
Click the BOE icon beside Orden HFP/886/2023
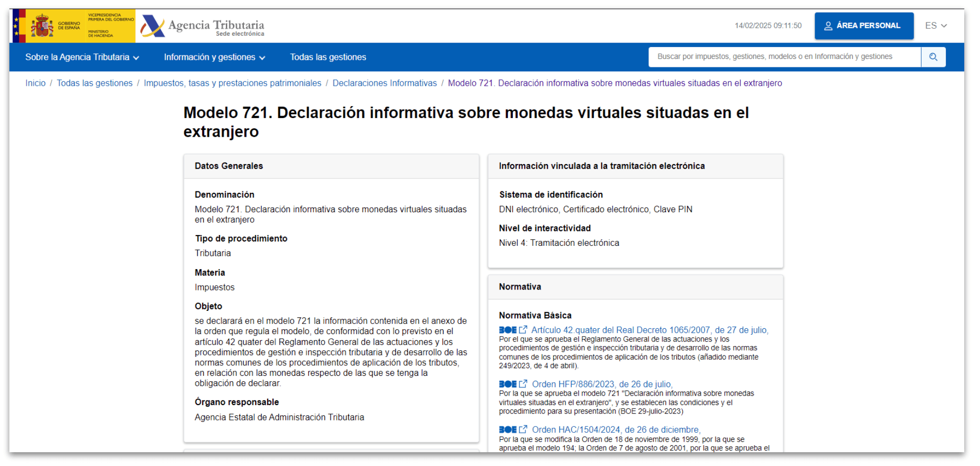click(x=506, y=384)
